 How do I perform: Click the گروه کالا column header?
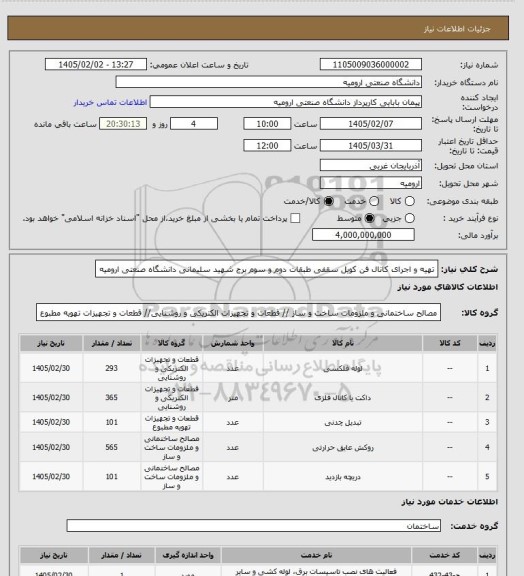tap(171, 343)
